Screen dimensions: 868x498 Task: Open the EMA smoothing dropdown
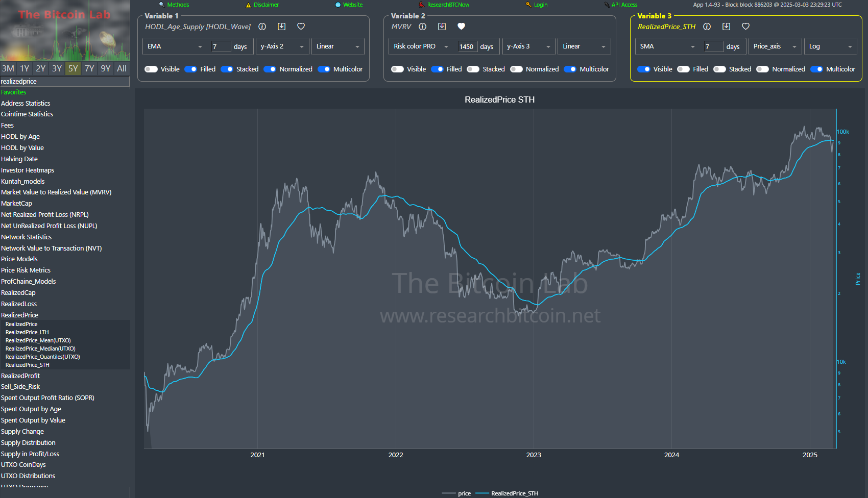174,46
